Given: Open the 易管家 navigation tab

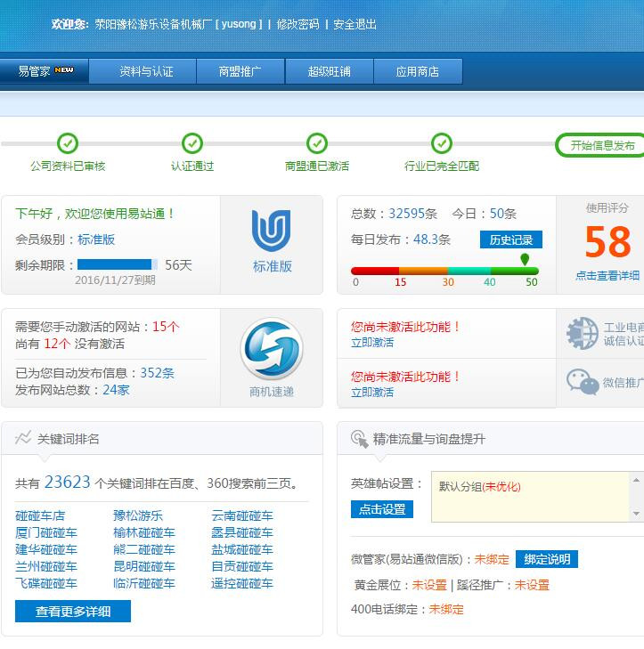Looking at the screenshot, I should [x=45, y=71].
